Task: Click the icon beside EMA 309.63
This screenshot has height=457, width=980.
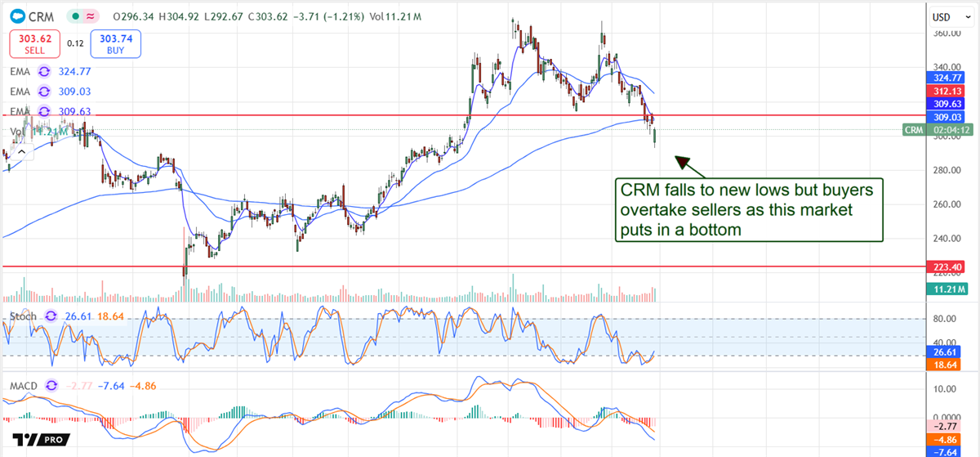Action: (x=45, y=111)
